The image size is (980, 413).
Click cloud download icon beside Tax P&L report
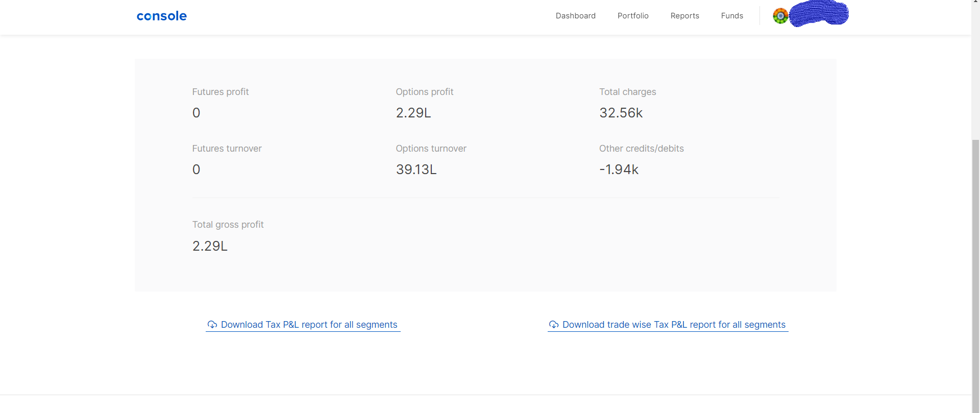[212, 325]
